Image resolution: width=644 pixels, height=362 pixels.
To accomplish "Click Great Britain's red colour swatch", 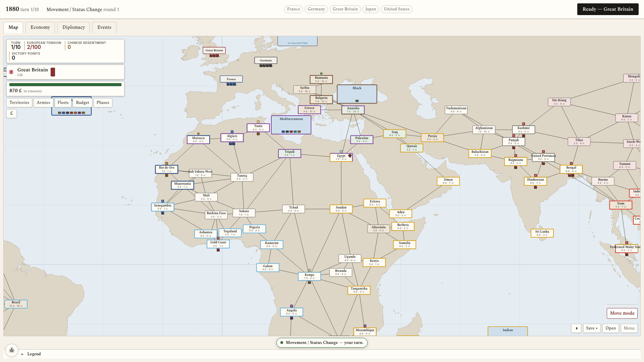I will [53, 72].
